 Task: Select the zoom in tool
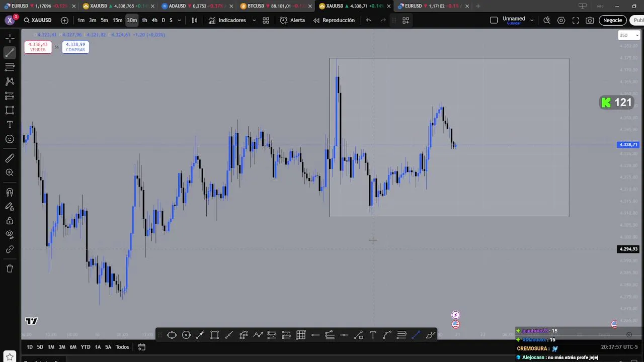click(x=10, y=172)
